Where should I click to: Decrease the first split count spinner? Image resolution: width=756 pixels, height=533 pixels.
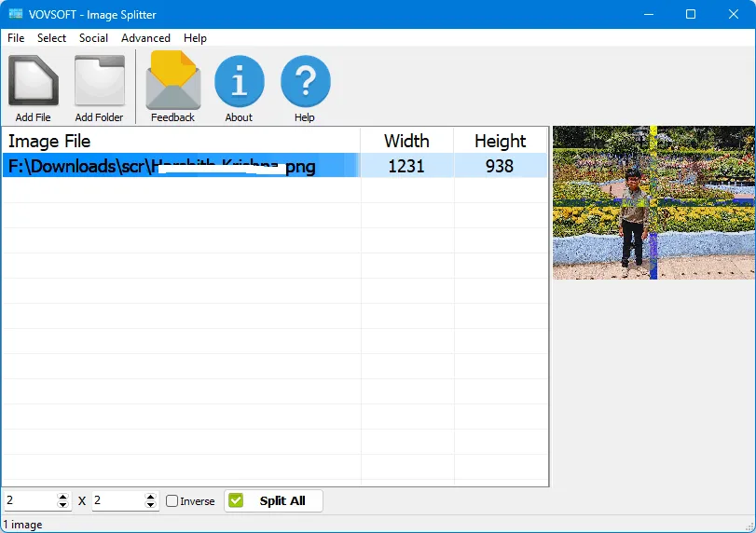tap(63, 505)
